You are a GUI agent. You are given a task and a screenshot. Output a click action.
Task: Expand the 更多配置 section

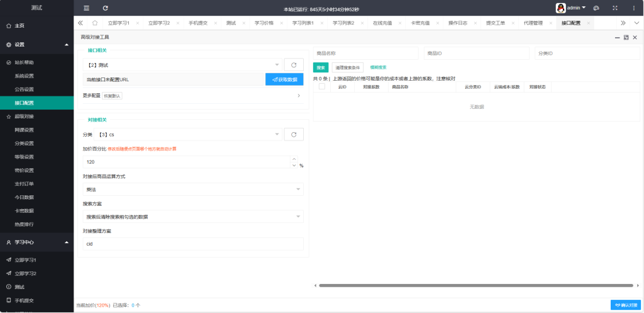(x=192, y=96)
